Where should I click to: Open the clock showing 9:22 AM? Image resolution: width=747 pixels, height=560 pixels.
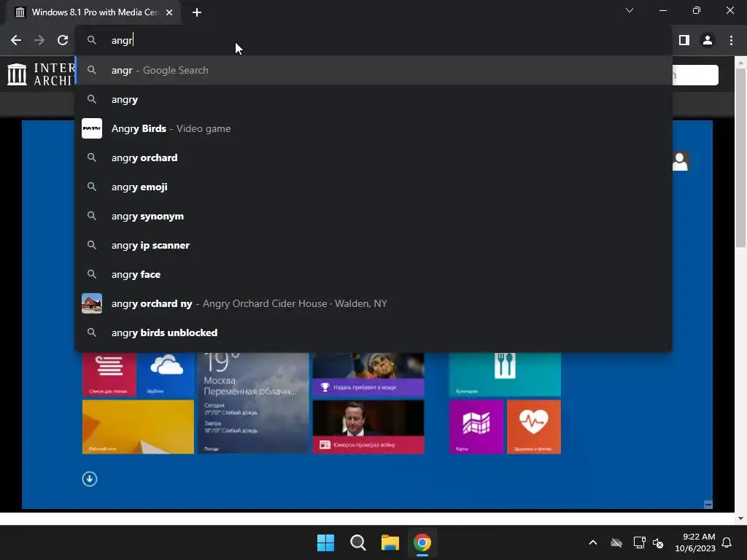(x=695, y=542)
